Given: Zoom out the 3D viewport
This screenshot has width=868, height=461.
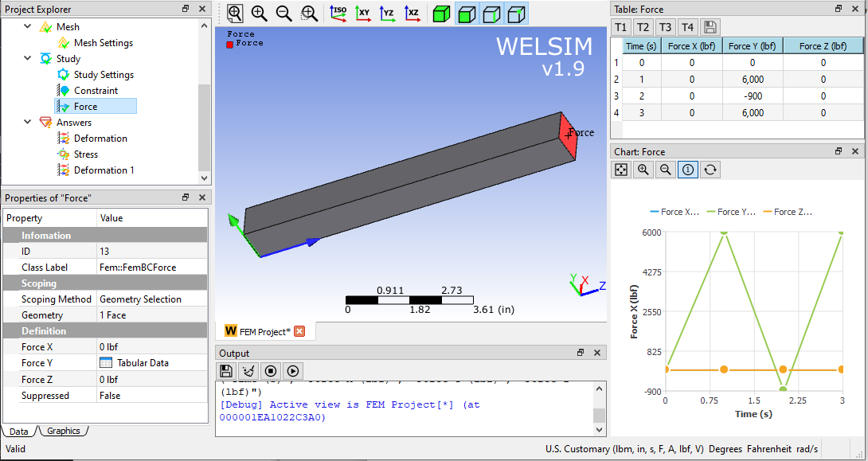Looking at the screenshot, I should [284, 14].
